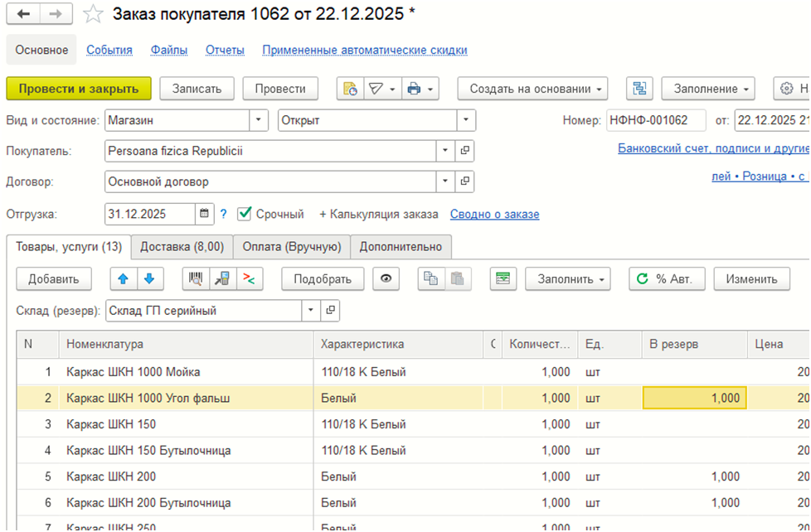
Task: Click the Номер field НФНФ-001062
Action: [x=656, y=120]
